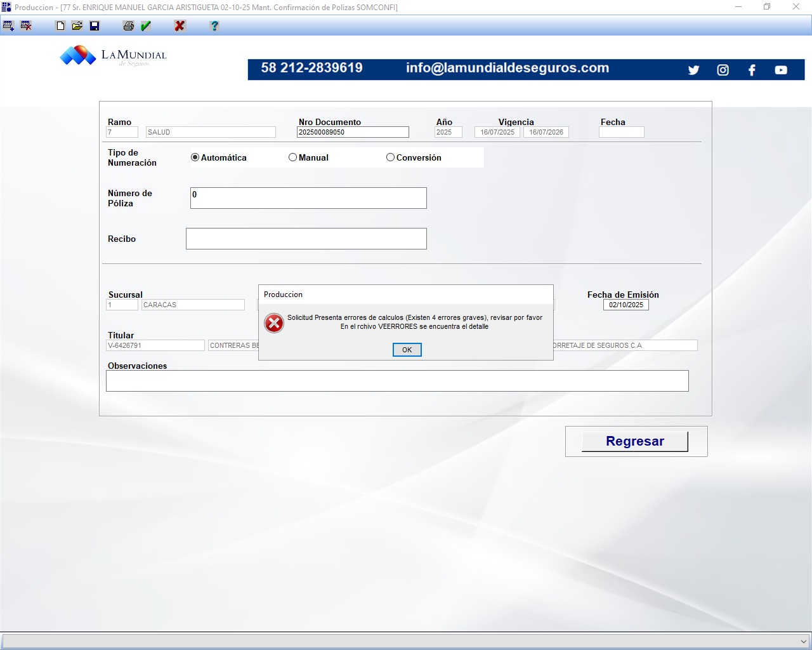Select the Manual numbering radio button
Screen dimensions: 812x650
pyautogui.click(x=292, y=157)
